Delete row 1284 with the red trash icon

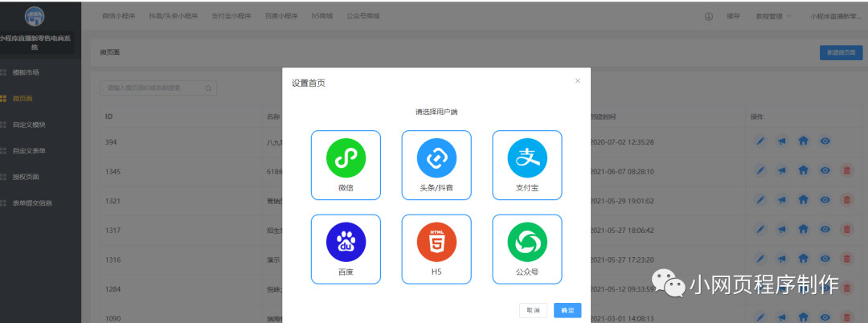click(846, 288)
